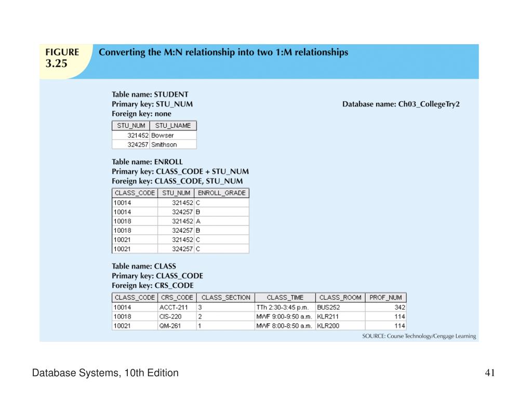Click the CLASS_SECTION column header

225,298
